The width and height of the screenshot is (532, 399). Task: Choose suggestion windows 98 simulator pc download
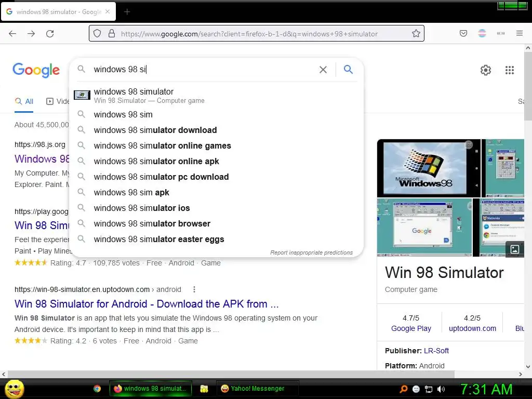pyautogui.click(x=217, y=177)
